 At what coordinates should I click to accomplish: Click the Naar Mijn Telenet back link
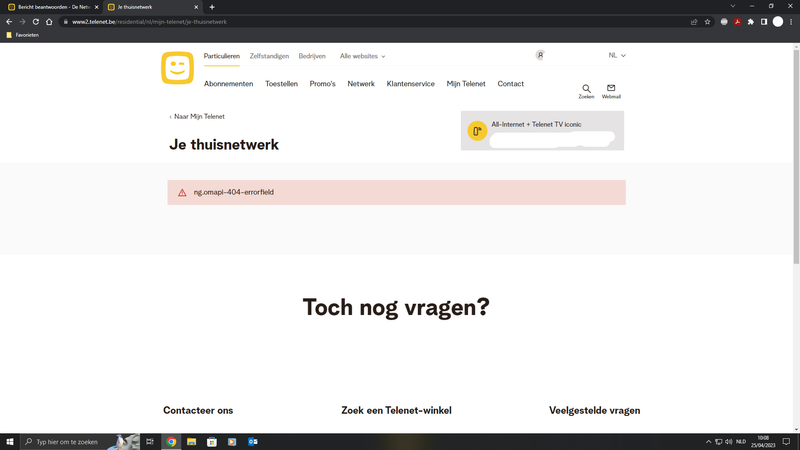pos(198,117)
